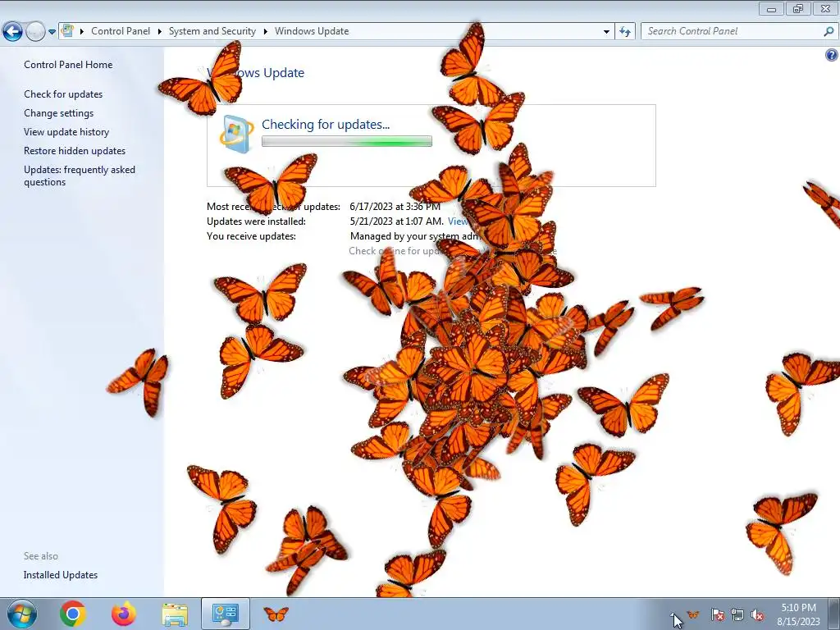
Task: Open the address bar history dropdown
Action: [606, 31]
